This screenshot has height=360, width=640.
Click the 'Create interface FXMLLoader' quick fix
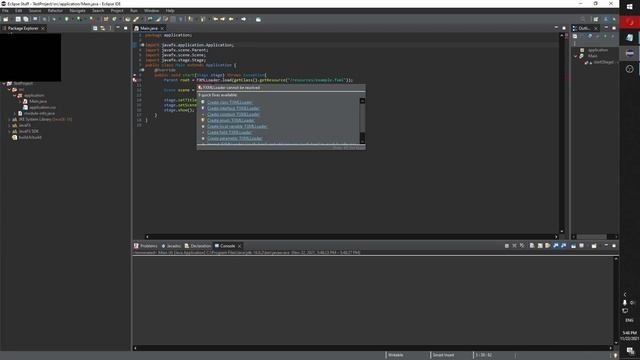click(x=233, y=109)
